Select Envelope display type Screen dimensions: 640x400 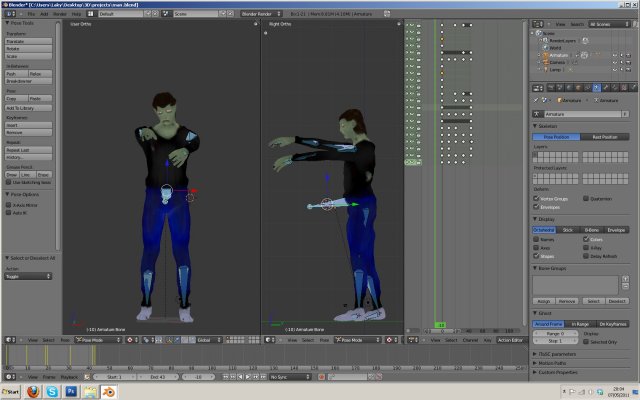tap(617, 230)
